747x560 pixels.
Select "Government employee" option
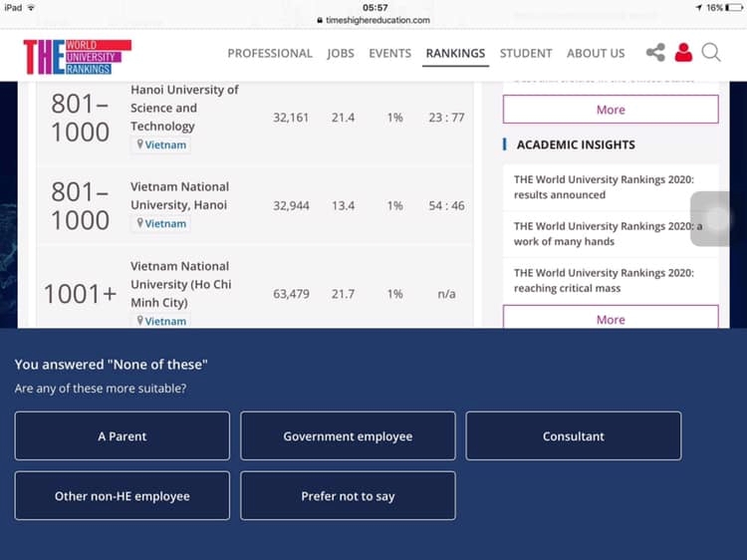coord(348,436)
